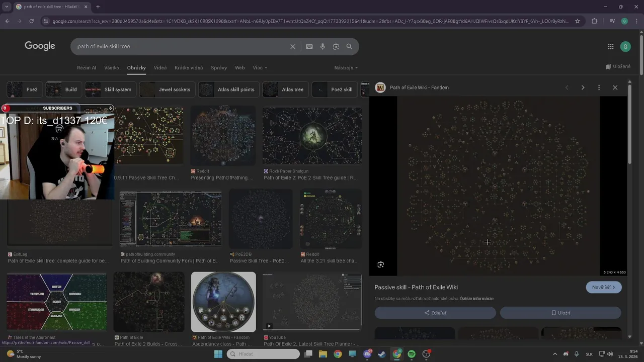Switch to the Správy news tab
The image size is (644, 362).
pos(219,67)
